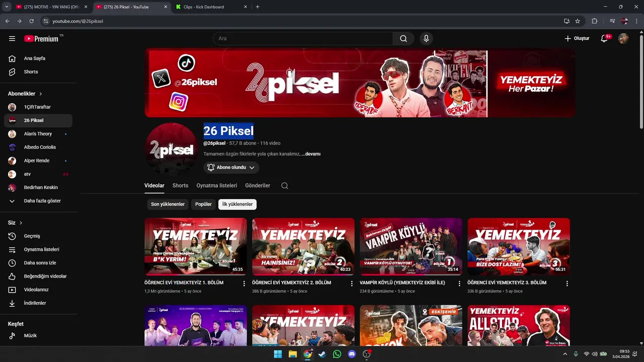Open Videolarınız page
The width and height of the screenshot is (644, 362).
point(38,290)
